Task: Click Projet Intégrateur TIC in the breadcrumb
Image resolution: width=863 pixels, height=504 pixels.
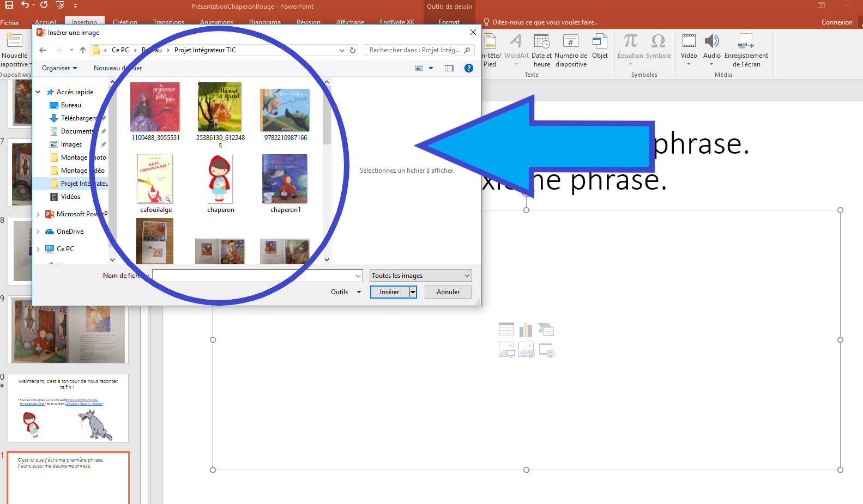Action: [x=205, y=50]
